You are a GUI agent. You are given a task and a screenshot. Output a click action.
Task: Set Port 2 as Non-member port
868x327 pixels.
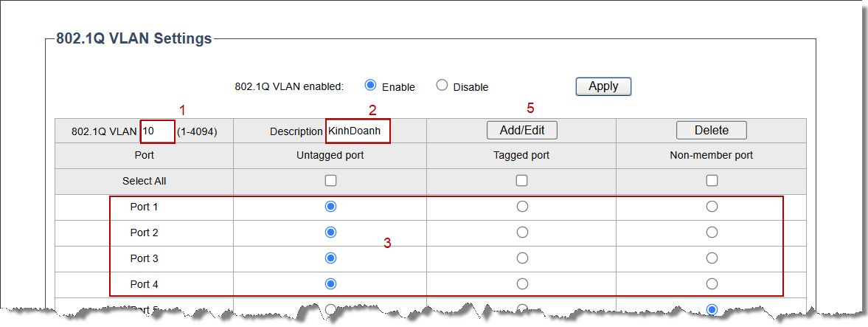712,233
